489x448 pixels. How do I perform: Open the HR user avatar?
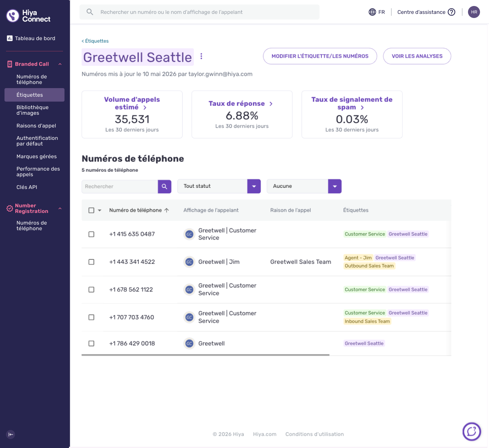pos(474,12)
